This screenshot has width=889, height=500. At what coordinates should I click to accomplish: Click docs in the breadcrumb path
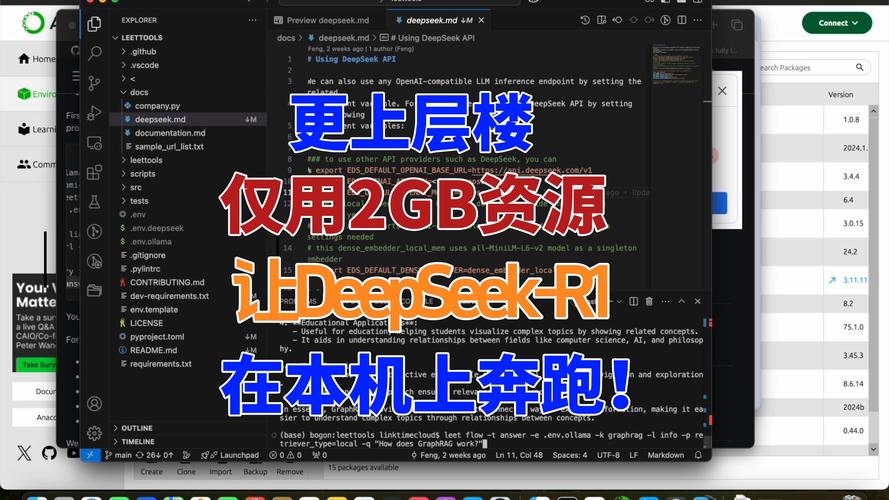click(x=286, y=38)
